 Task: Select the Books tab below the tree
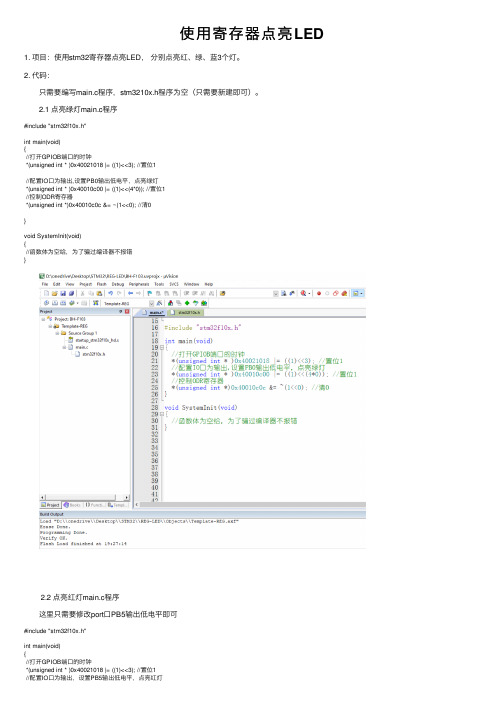click(x=72, y=505)
